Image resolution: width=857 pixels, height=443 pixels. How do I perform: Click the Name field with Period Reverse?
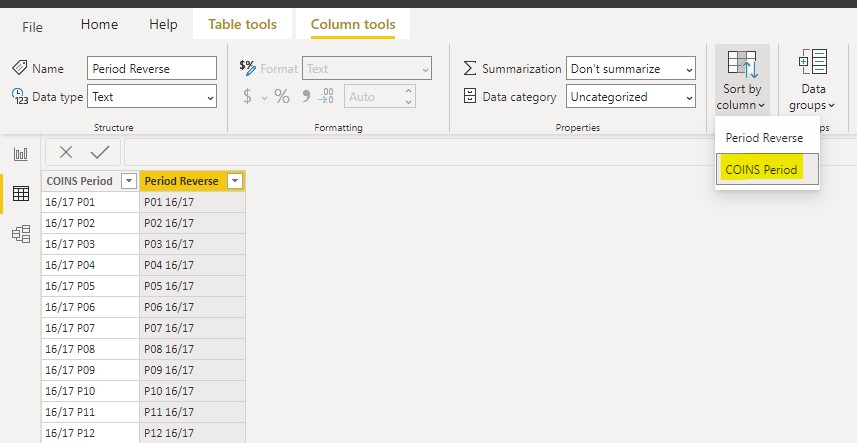tap(152, 68)
